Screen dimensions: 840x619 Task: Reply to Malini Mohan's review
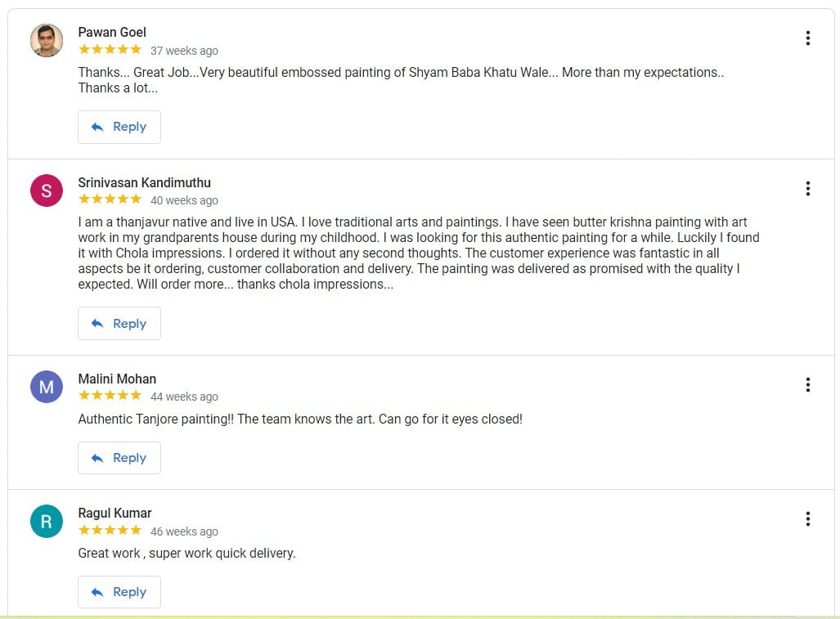click(x=119, y=458)
